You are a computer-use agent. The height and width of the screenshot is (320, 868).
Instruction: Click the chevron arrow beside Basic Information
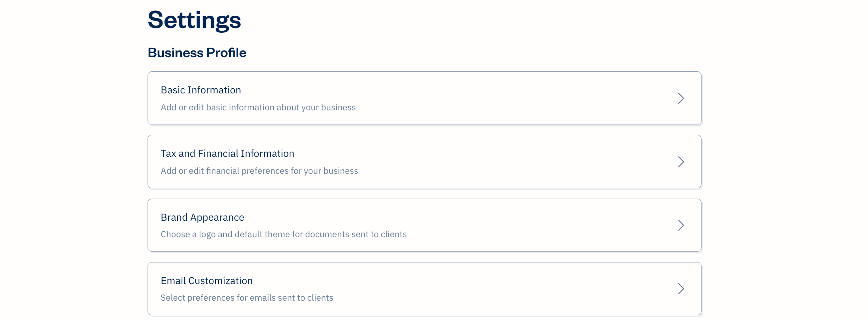(681, 98)
